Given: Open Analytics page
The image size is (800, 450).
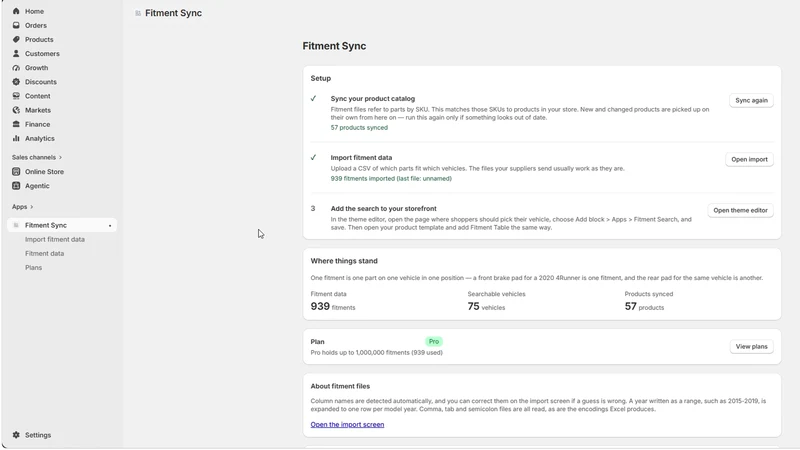Looking at the screenshot, I should pyautogui.click(x=39, y=138).
